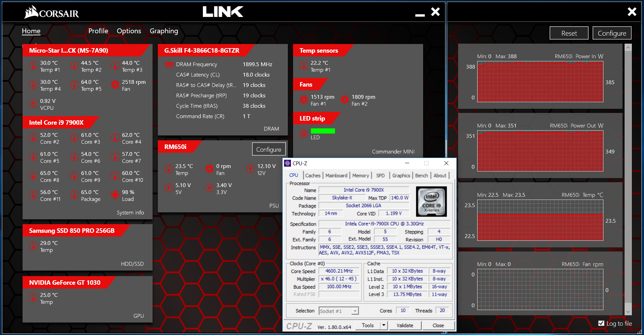644x335 pixels.
Task: Click the Temp sensors 22.2 °C icon
Action: (x=303, y=66)
